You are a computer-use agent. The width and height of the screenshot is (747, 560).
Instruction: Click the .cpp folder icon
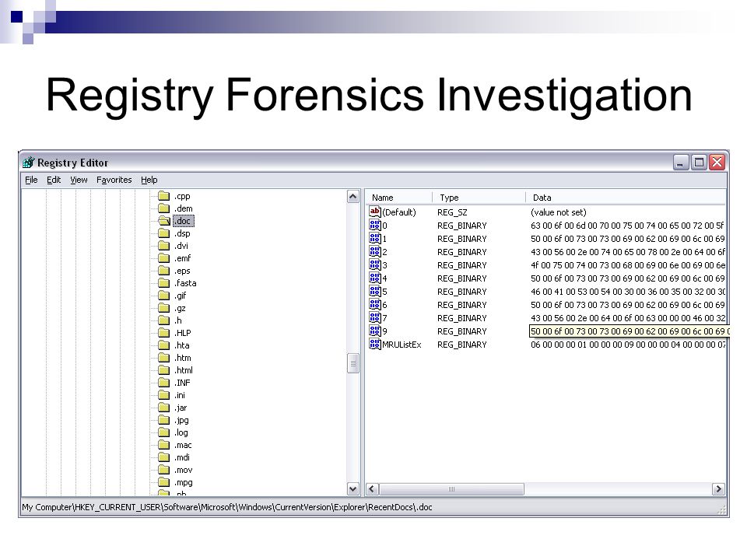tap(164, 196)
